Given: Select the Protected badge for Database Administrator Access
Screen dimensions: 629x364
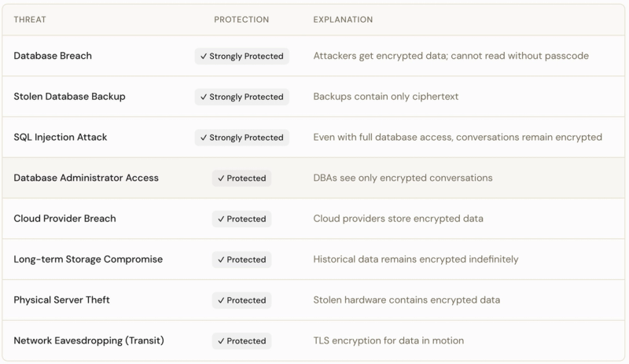Looking at the screenshot, I should [x=241, y=178].
